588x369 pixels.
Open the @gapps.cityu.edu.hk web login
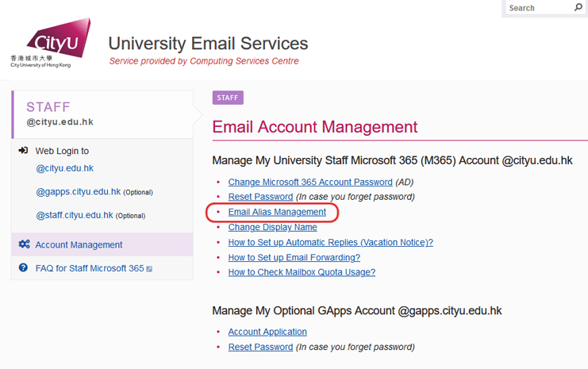pos(78,192)
